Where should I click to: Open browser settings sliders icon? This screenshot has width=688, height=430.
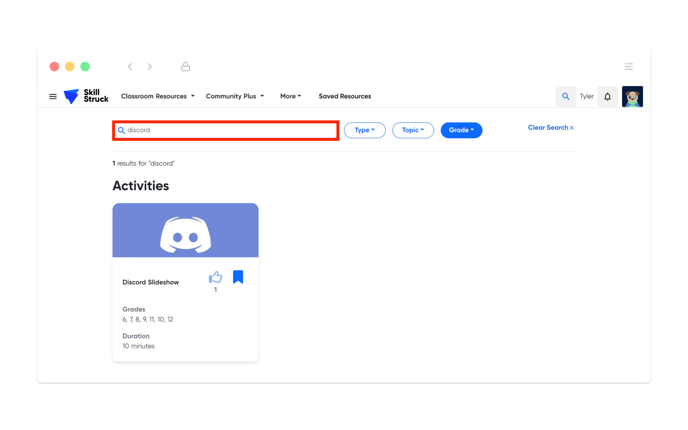(629, 67)
